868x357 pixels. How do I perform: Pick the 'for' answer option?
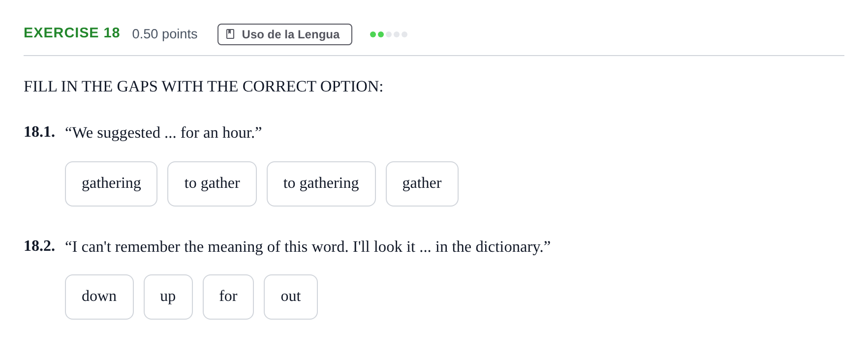pos(228,297)
